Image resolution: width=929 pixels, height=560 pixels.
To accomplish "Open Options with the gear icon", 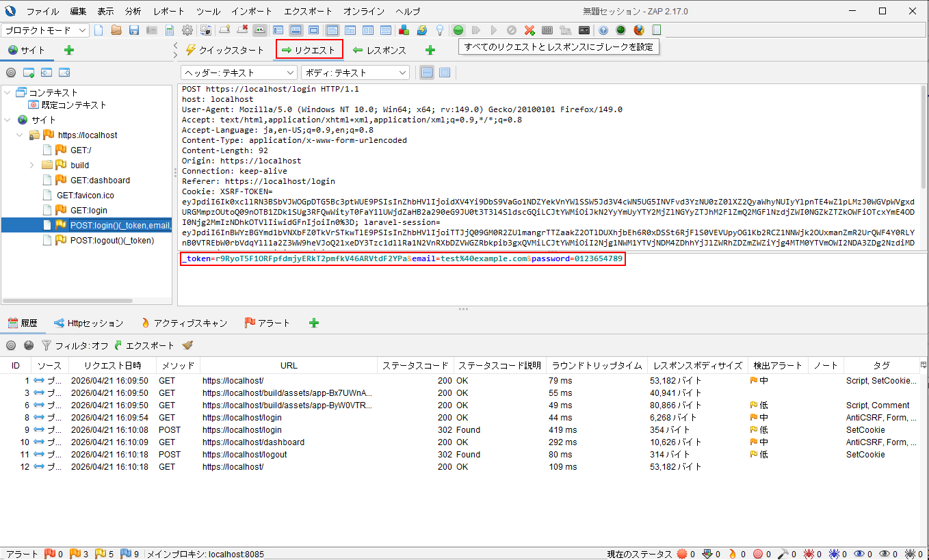I will (x=187, y=30).
